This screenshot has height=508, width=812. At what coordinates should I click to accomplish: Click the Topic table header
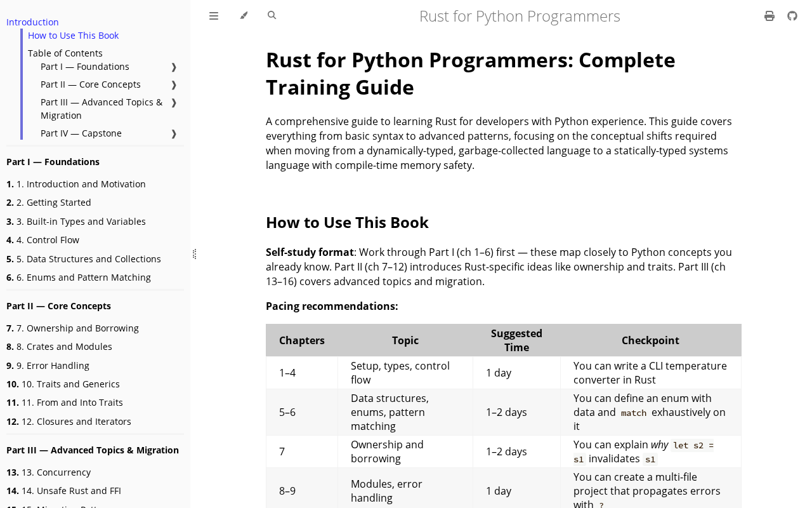pyautogui.click(x=405, y=340)
